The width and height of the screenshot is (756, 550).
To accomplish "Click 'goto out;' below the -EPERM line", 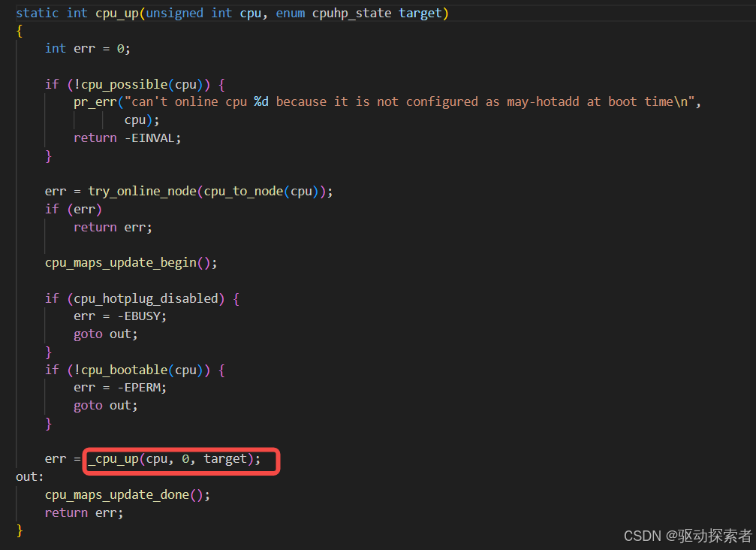I will 106,406.
